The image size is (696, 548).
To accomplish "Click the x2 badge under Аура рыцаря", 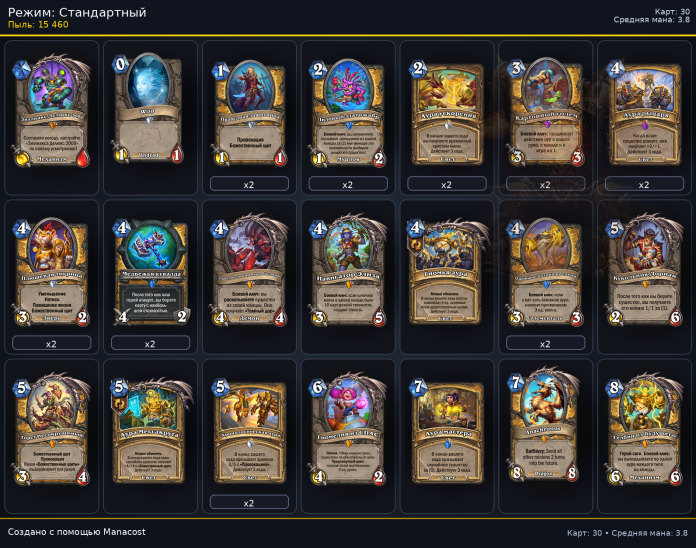I will click(x=644, y=184).
